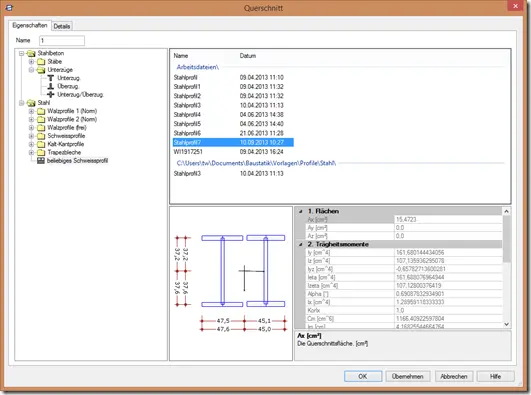531x395 pixels.
Task: Click the Walzprofile 2 (Norm) folder icon
Action: coord(41,119)
